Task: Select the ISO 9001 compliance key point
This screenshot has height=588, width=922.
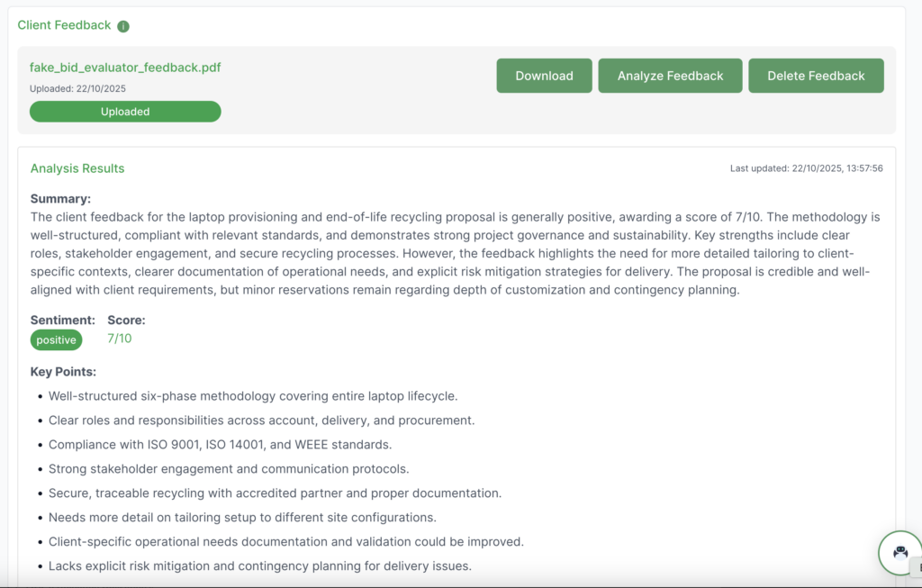Action: click(220, 445)
